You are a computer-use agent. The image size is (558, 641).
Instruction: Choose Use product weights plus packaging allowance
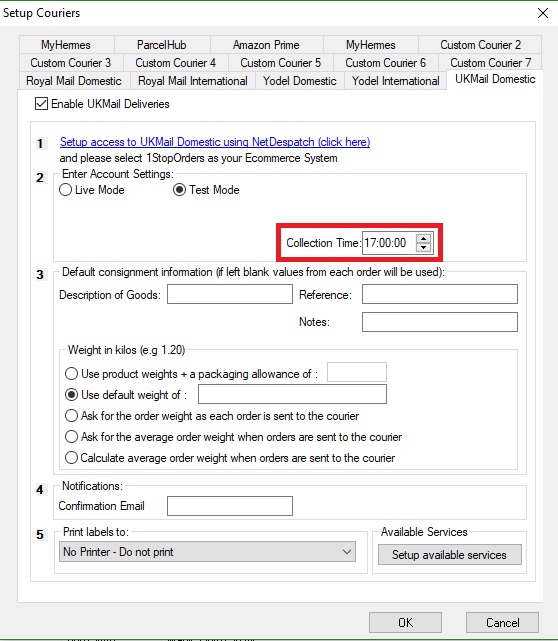[71, 374]
